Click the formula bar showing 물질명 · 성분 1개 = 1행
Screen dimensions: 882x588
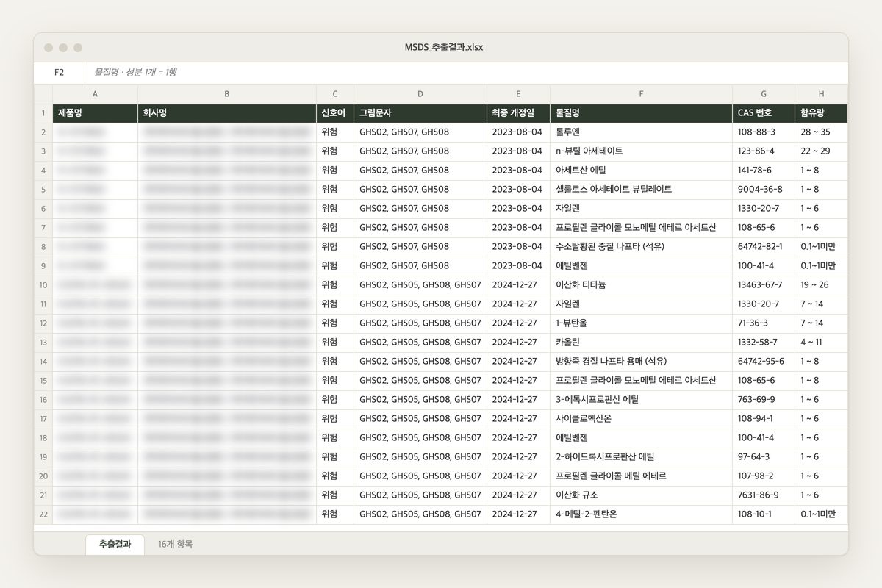[466, 73]
